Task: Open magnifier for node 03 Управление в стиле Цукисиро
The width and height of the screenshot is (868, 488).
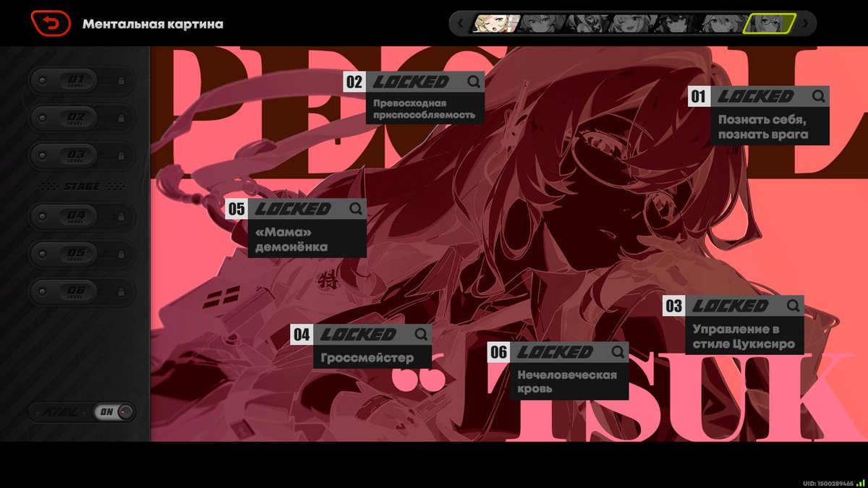Action: pyautogui.click(x=793, y=306)
